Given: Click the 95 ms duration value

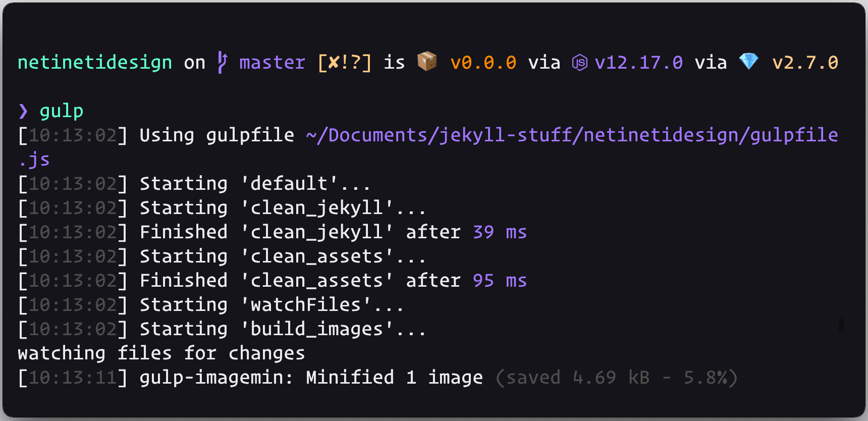Looking at the screenshot, I should tap(500, 281).
